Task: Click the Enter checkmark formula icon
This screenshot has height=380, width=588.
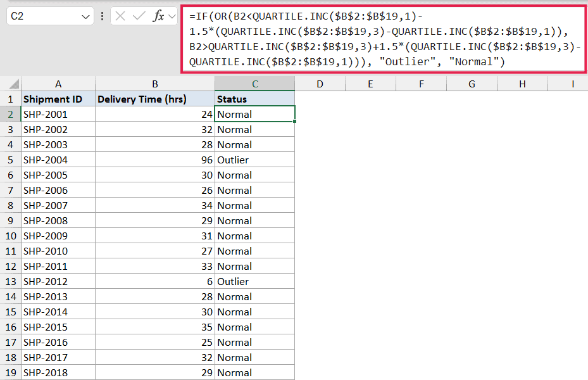Action: tap(139, 16)
